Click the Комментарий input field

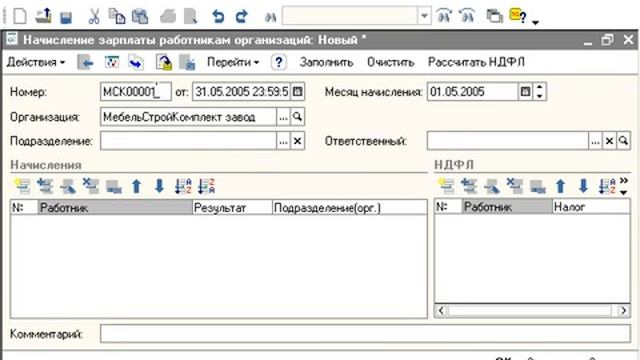pyautogui.click(x=365, y=334)
